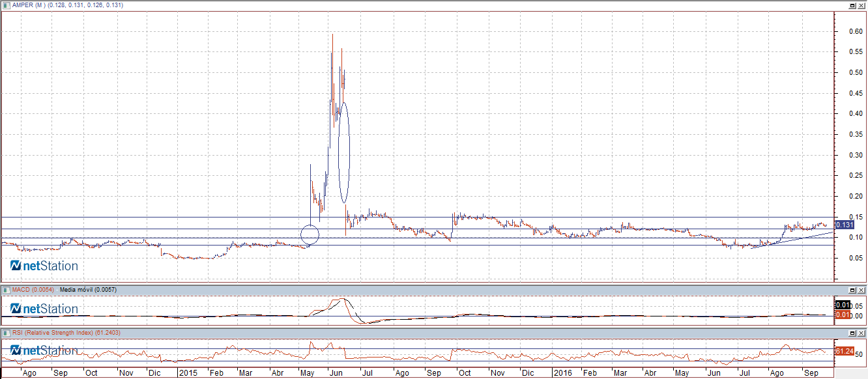Image resolution: width=868 pixels, height=379 pixels.
Task: Select the Media móvil (0.0057) label
Action: 87,289
